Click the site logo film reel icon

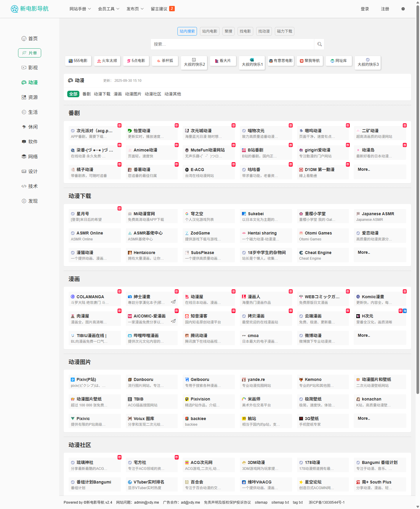pyautogui.click(x=14, y=9)
